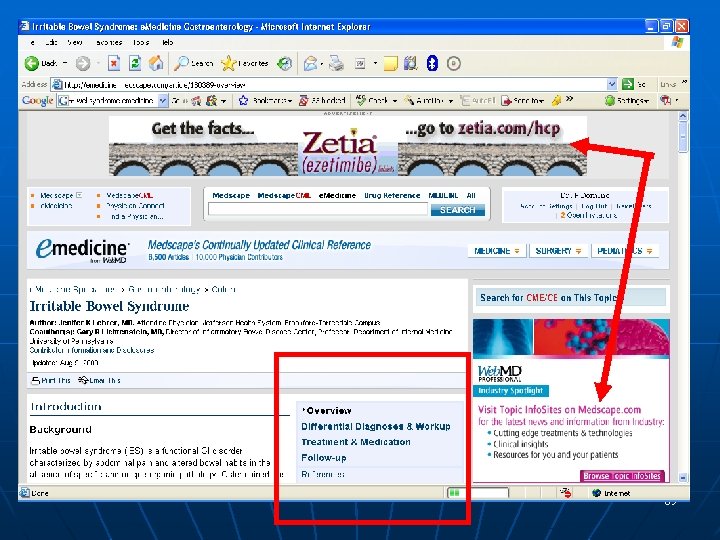Image resolution: width=720 pixels, height=540 pixels.
Task: Select MedscapeCME search tab
Action: click(x=284, y=196)
